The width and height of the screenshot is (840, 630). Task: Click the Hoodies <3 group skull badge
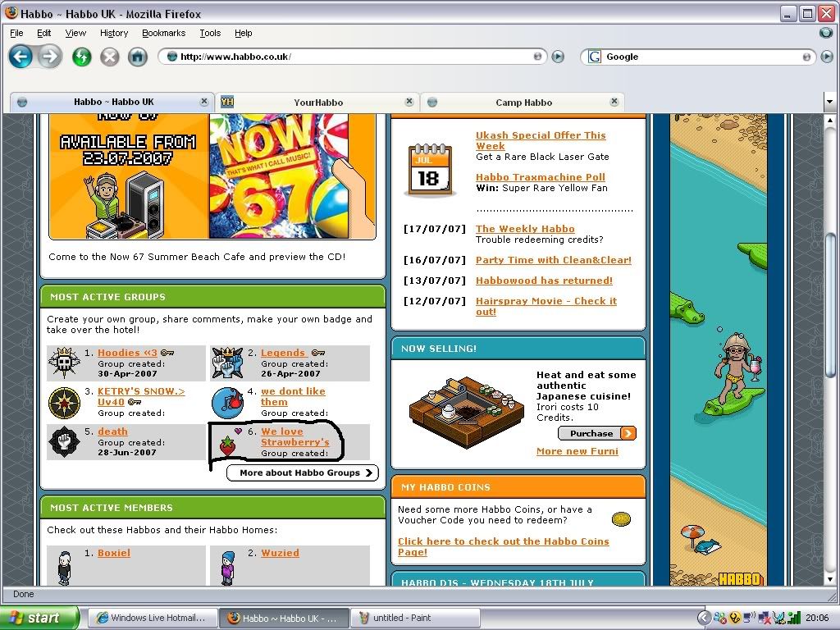[x=63, y=361]
